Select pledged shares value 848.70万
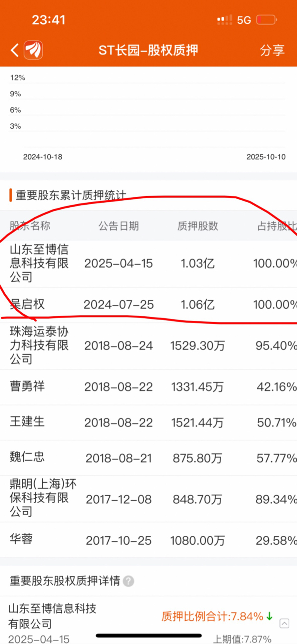Screen dimensions: 297x644 pyautogui.click(x=198, y=499)
